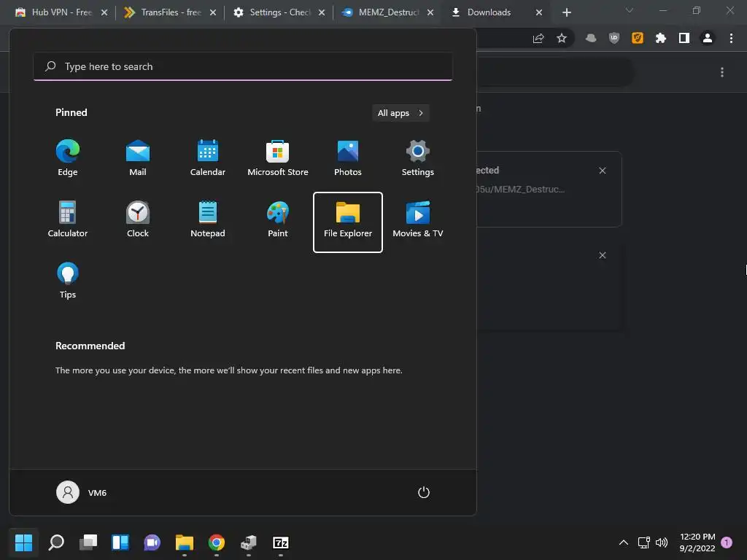The height and width of the screenshot is (560, 747).
Task: Open the VM6 user account menu
Action: click(x=82, y=492)
